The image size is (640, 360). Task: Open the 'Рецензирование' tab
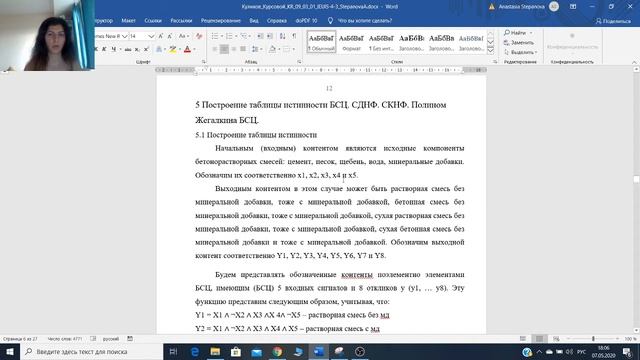(220, 20)
